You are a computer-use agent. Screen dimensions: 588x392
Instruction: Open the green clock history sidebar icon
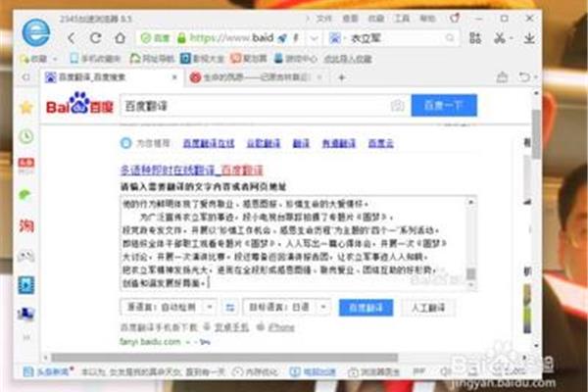tap(26, 136)
